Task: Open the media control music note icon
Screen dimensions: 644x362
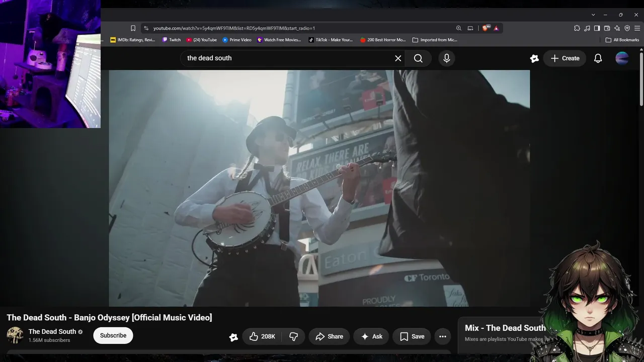Action: [x=587, y=28]
